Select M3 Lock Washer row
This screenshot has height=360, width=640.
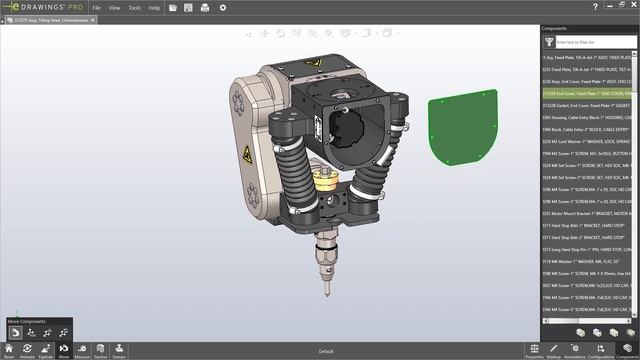point(587,142)
